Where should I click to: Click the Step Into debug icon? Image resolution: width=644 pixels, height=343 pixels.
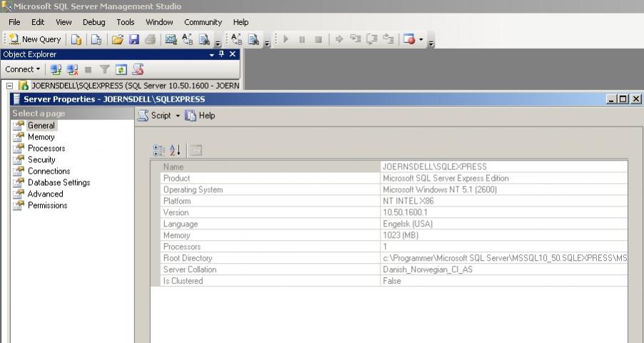click(356, 39)
